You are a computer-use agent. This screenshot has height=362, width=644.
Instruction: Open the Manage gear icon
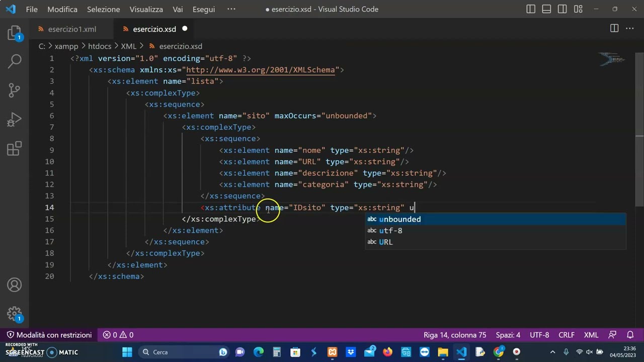coord(15,314)
